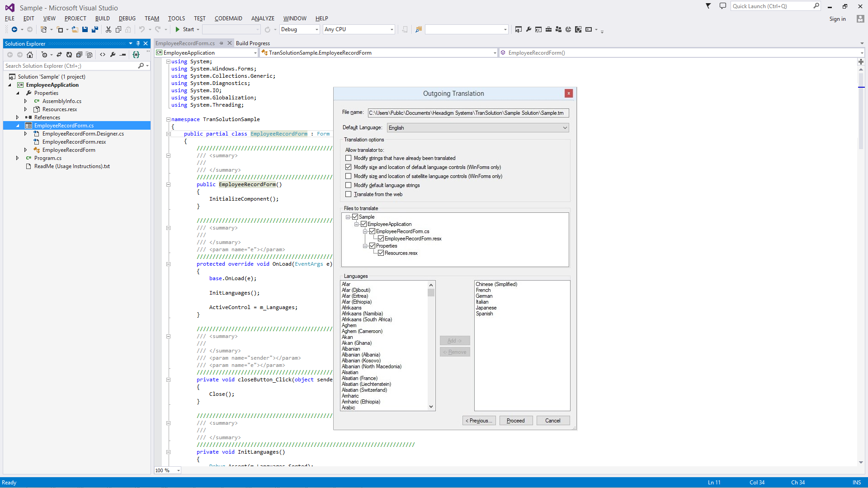Viewport: 868px width, 488px height.
Task: Click the Refresh icon in Solution Explorer
Action: pos(69,55)
